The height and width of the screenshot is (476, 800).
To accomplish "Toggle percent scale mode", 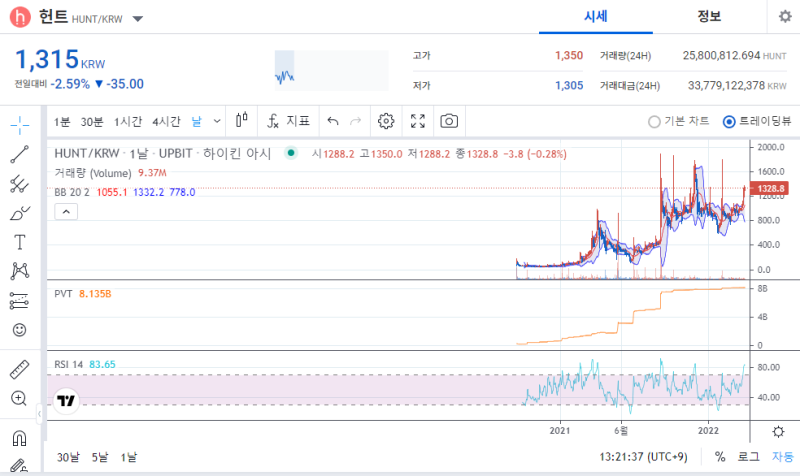I will tap(720, 456).
